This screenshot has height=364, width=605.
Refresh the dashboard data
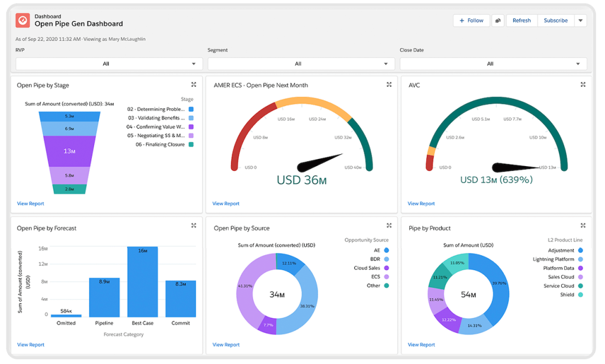(x=521, y=20)
